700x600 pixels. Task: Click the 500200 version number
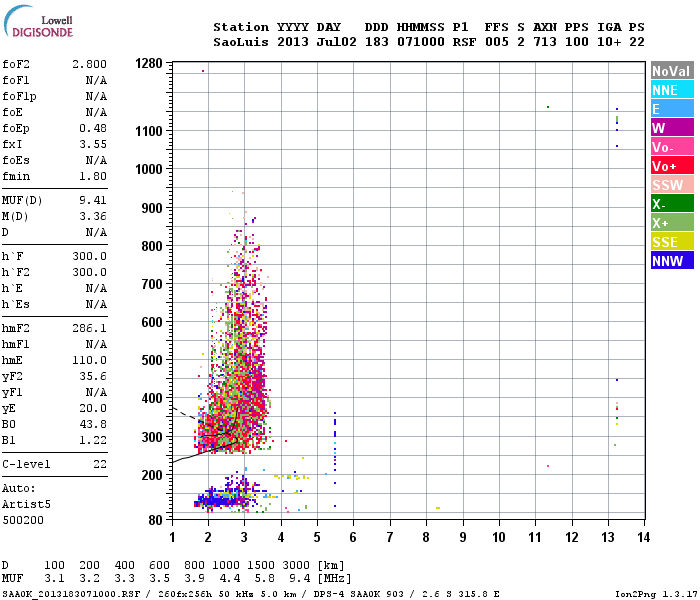[x=23, y=521]
